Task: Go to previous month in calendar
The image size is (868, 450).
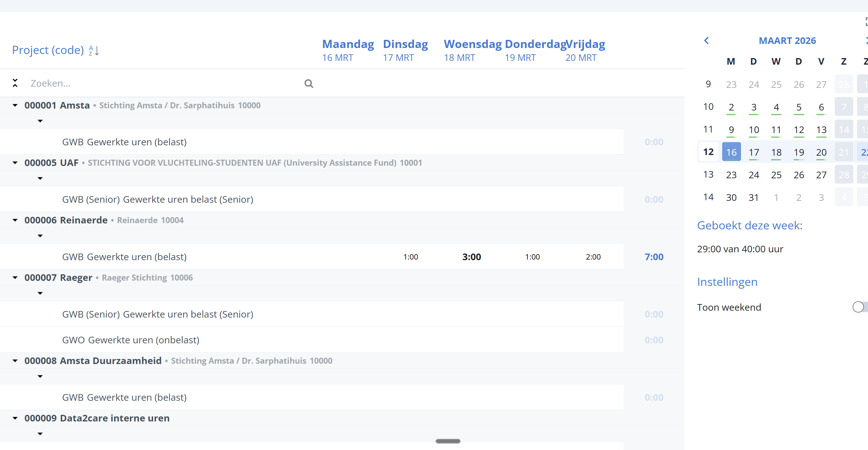Action: pyautogui.click(x=706, y=41)
